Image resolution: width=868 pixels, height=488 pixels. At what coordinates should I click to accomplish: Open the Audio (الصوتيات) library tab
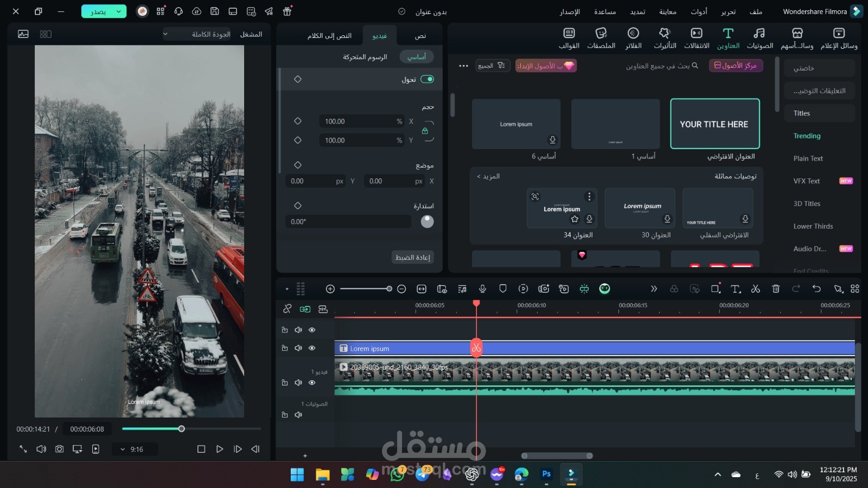[x=759, y=38]
